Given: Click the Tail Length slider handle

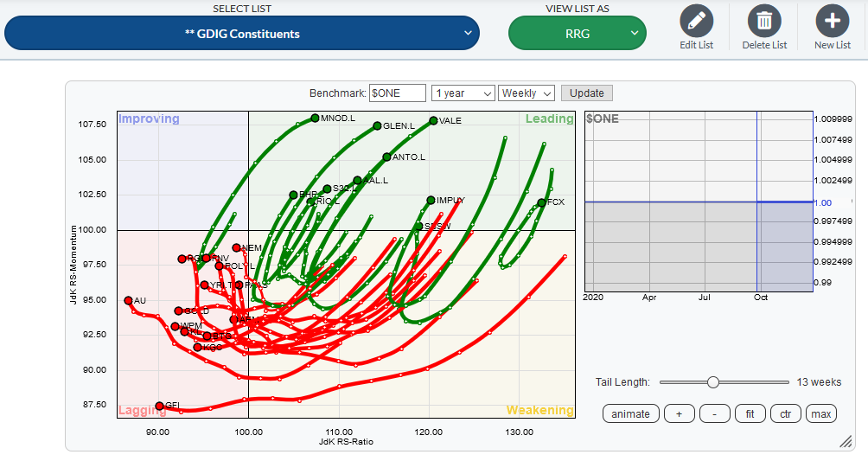Looking at the screenshot, I should 713,381.
